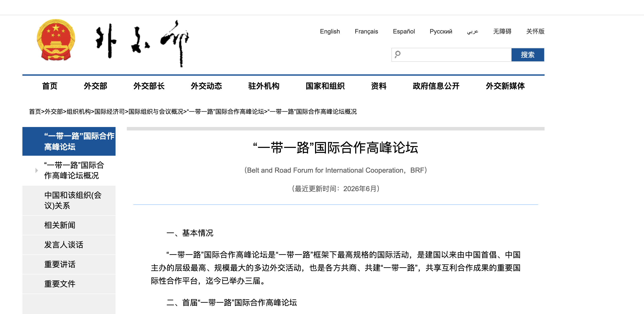The height and width of the screenshot is (314, 644).
Task: Click 国际经济司 in the breadcrumb
Action: pos(109,112)
